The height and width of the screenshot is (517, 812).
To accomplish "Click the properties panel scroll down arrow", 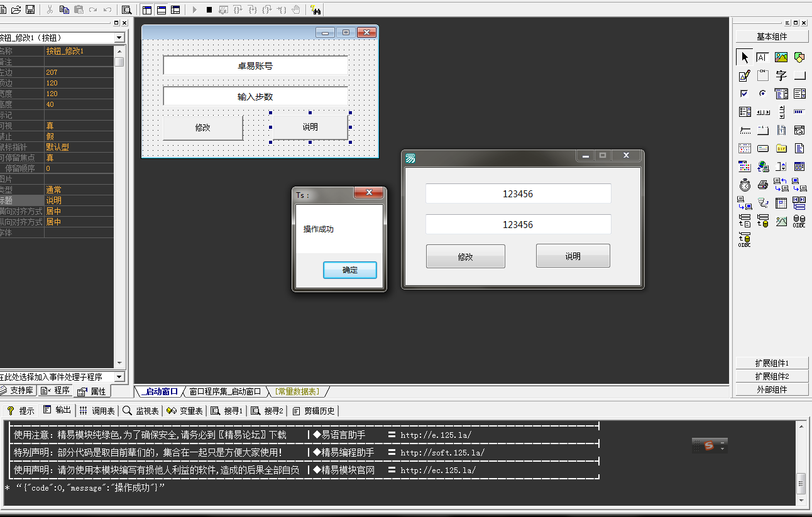I will (x=119, y=363).
